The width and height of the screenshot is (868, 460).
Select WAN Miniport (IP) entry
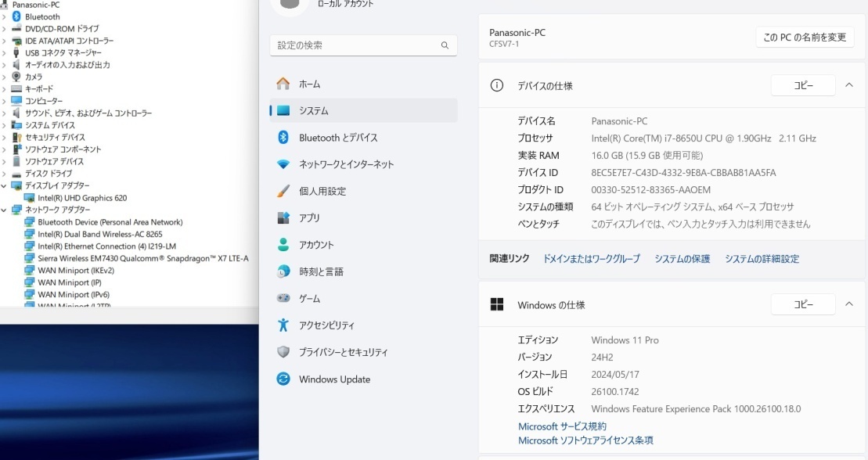(70, 282)
